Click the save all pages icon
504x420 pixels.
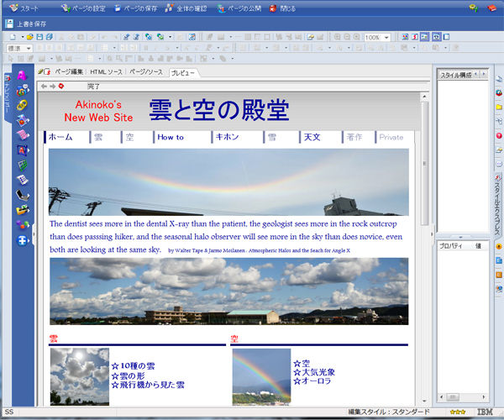coord(50,37)
